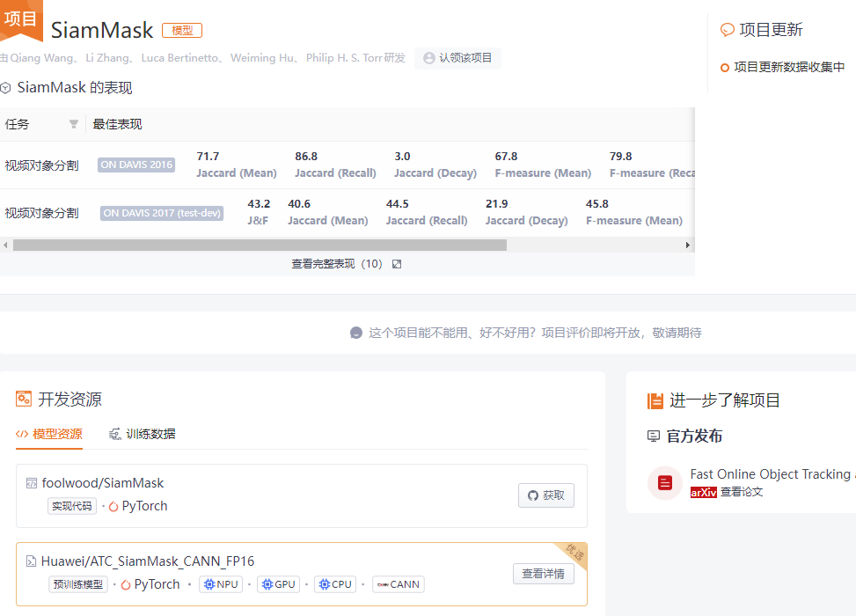Click the NPU chip tag
The height and width of the screenshot is (616, 856).
click(x=221, y=584)
